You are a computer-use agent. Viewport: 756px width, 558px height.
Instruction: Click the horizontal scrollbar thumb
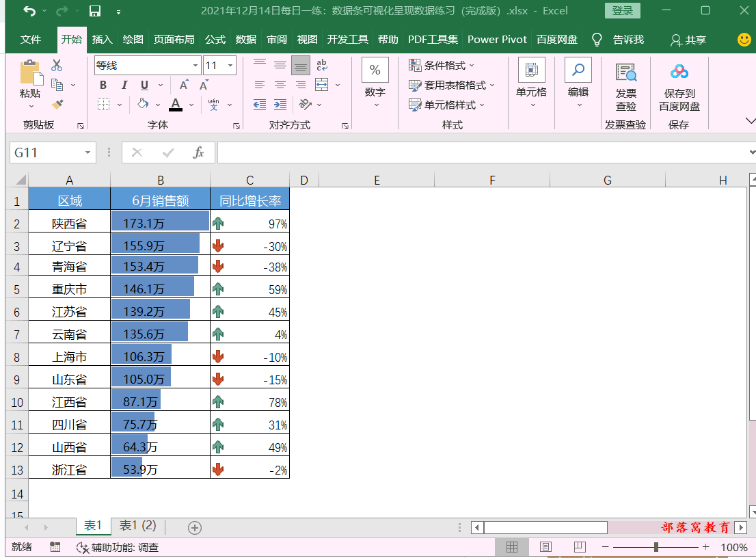click(545, 528)
